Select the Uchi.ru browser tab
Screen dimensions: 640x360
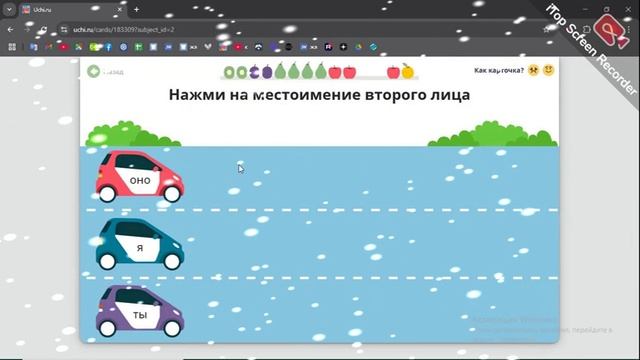tap(72, 9)
